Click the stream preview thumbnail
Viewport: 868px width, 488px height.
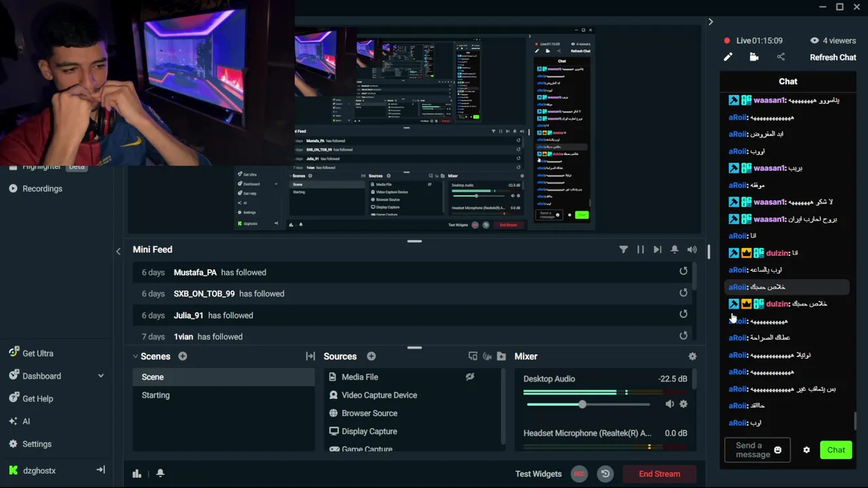pyautogui.click(x=414, y=129)
